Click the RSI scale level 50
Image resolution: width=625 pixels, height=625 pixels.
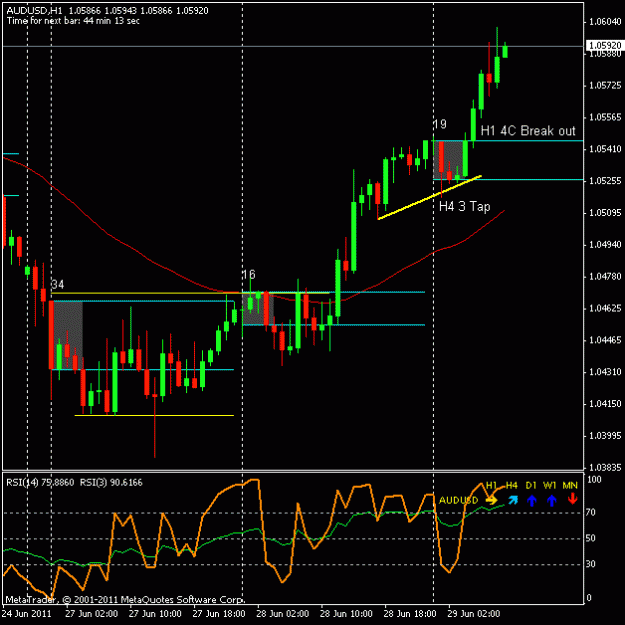[x=592, y=538]
